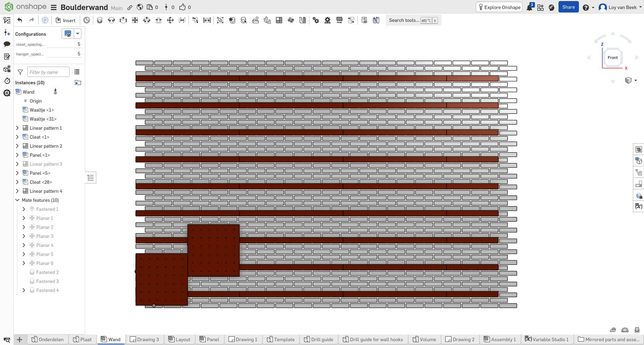
Task: Toggle the configuration table view button
Action: 68,34
